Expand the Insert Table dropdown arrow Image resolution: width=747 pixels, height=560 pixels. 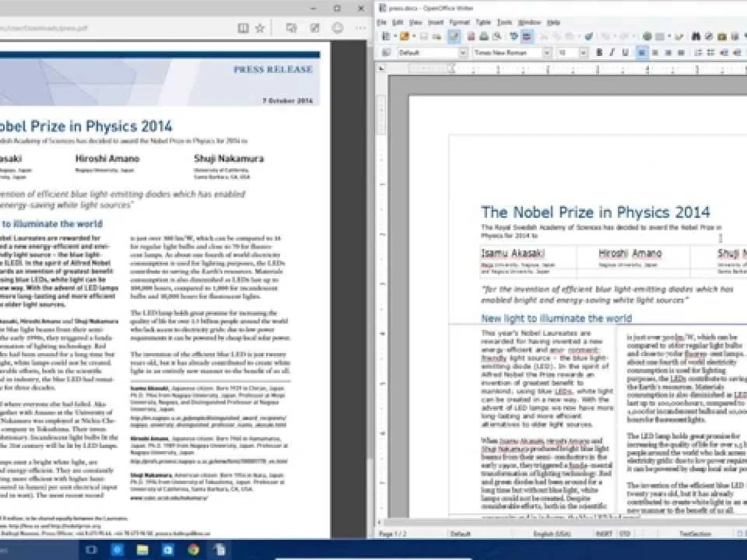coord(669,37)
